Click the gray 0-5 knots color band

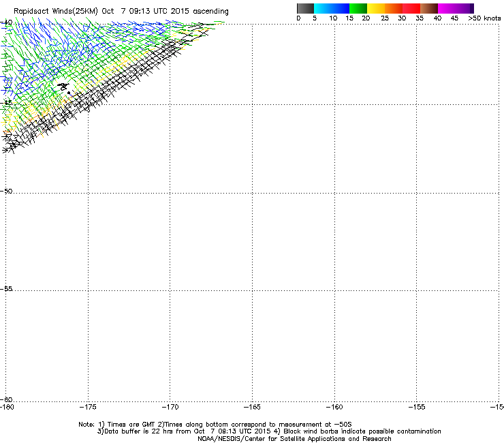[x=305, y=8]
